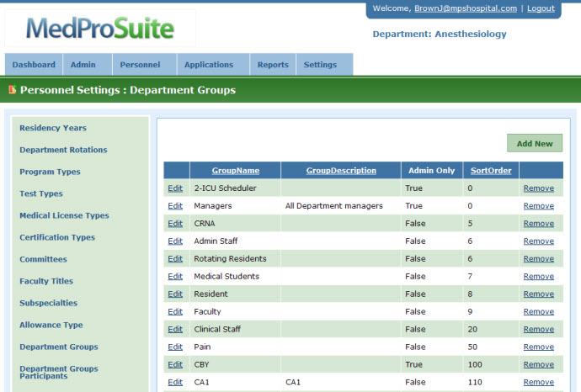Edit the Medical Students group

tap(175, 277)
